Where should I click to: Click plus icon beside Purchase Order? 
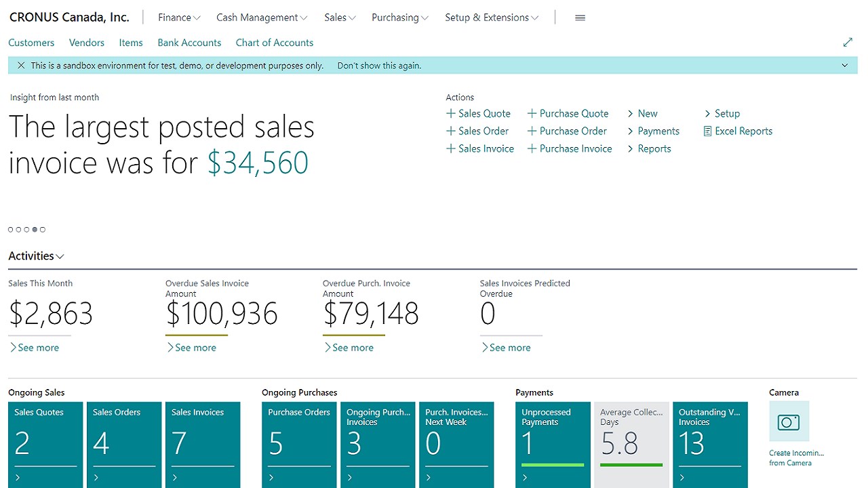[x=532, y=131]
